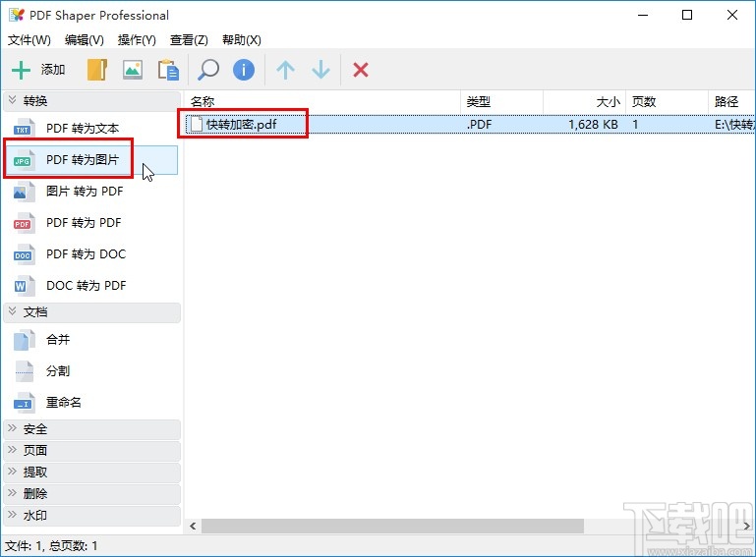Sort by 名称 column header

point(323,101)
